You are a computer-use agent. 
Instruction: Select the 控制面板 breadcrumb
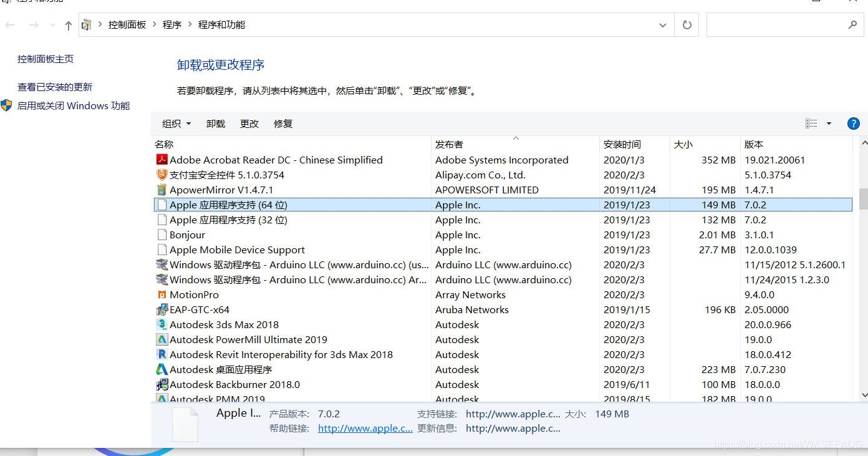point(127,25)
